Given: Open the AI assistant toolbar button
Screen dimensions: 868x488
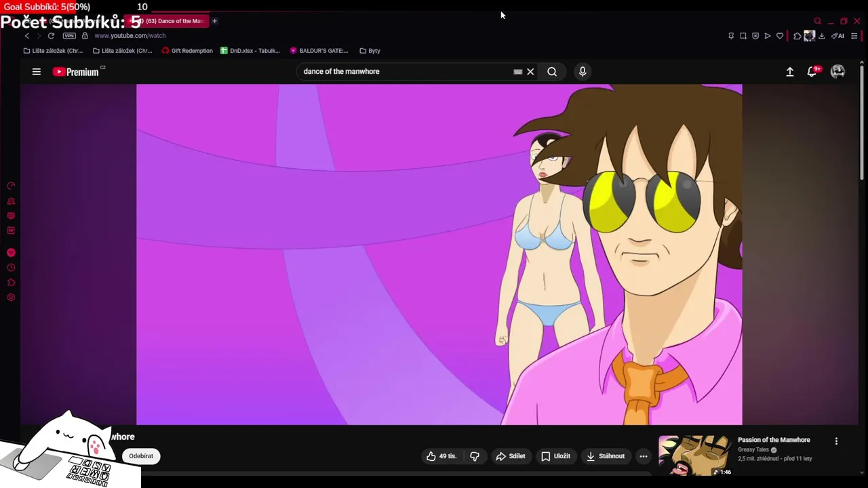Looking at the screenshot, I should pyautogui.click(x=837, y=36).
